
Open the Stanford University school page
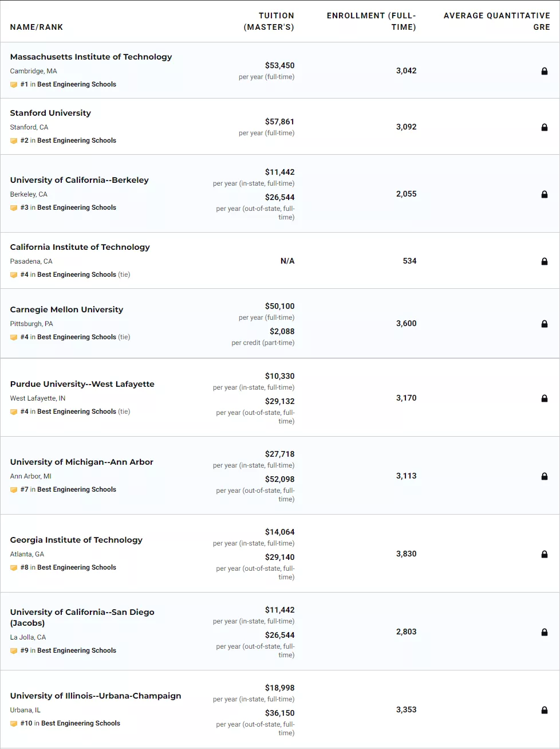(50, 113)
